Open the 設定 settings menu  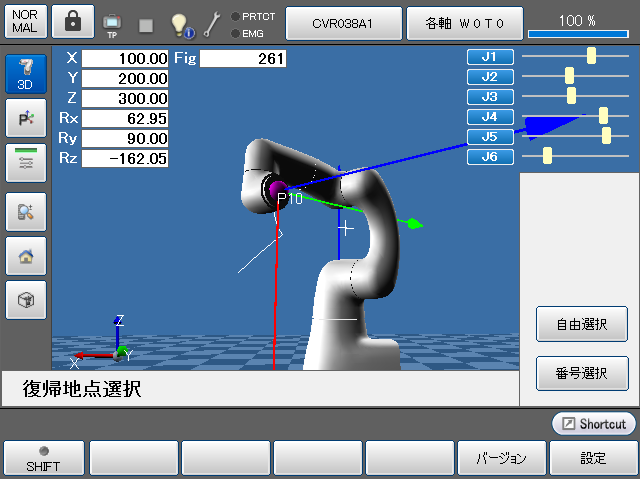click(x=593, y=458)
